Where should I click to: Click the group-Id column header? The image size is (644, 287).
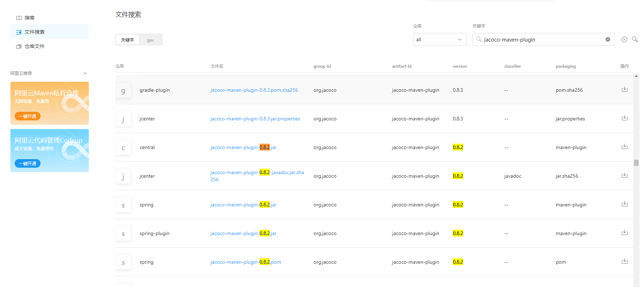[x=322, y=66]
